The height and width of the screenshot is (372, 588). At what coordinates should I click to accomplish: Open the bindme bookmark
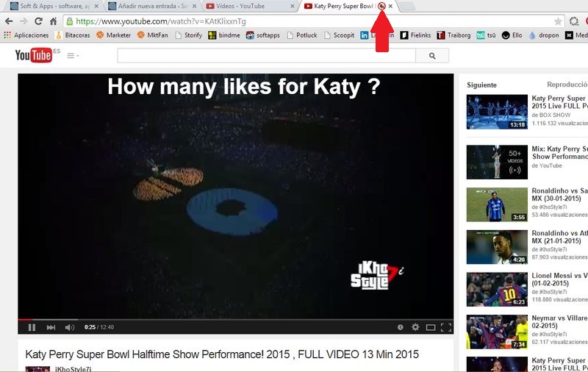(x=224, y=35)
